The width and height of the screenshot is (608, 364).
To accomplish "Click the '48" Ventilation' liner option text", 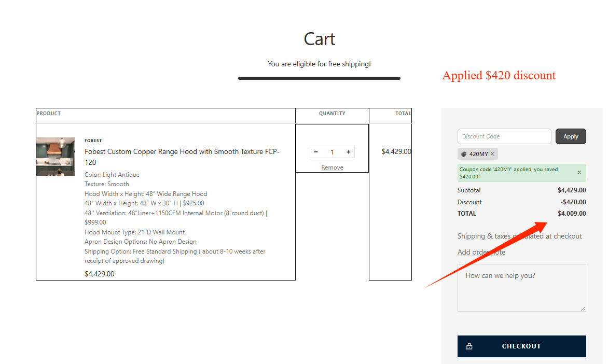I will tap(176, 217).
